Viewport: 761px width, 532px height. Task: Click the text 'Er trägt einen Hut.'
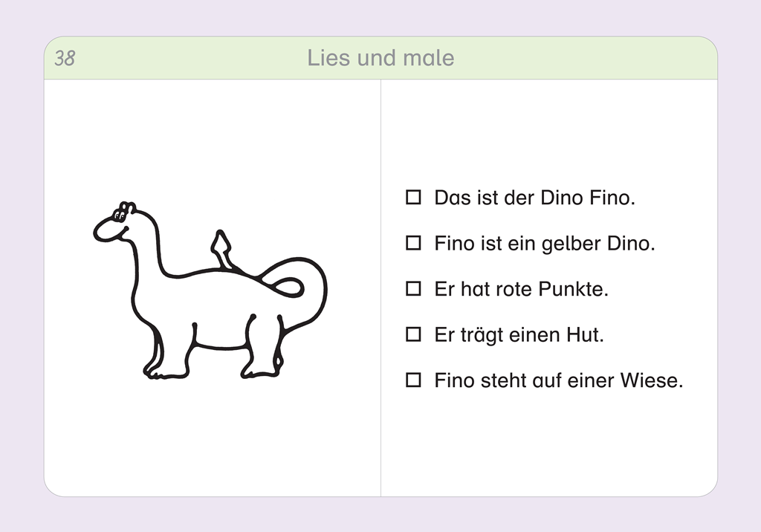tap(519, 335)
